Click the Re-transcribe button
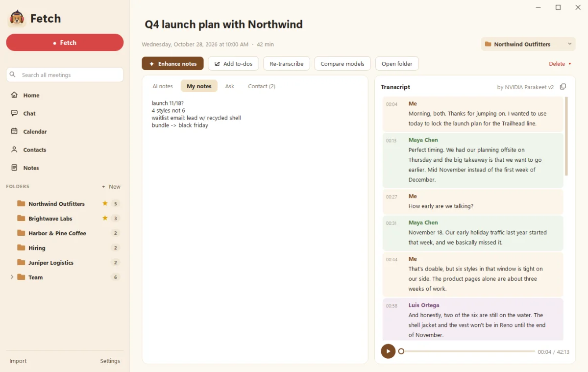The height and width of the screenshot is (372, 588). [x=287, y=64]
